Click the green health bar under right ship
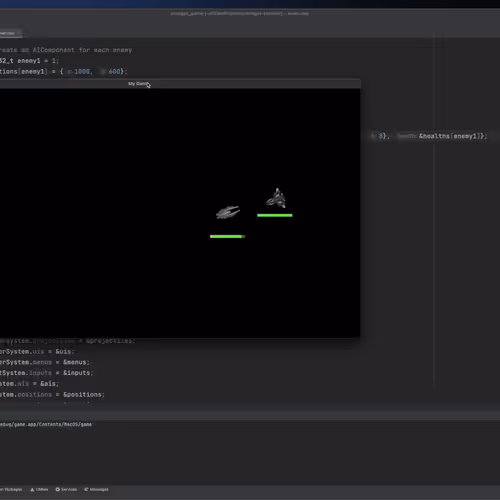500x500 pixels. 275,215
